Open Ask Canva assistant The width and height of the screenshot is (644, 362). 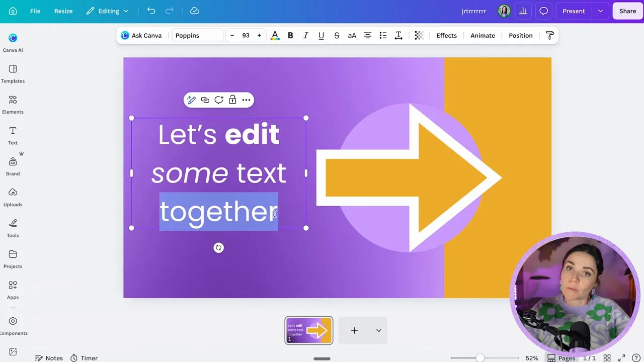[141, 35]
